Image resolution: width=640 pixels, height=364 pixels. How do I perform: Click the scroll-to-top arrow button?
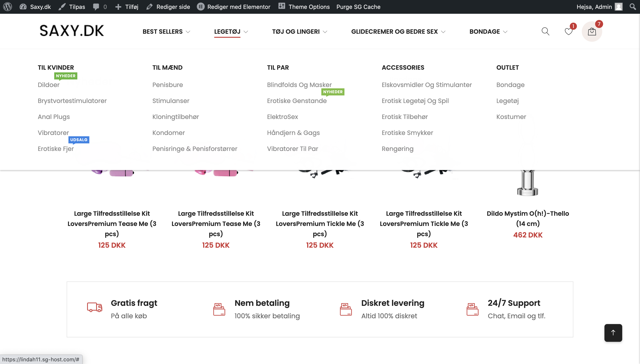(x=613, y=332)
